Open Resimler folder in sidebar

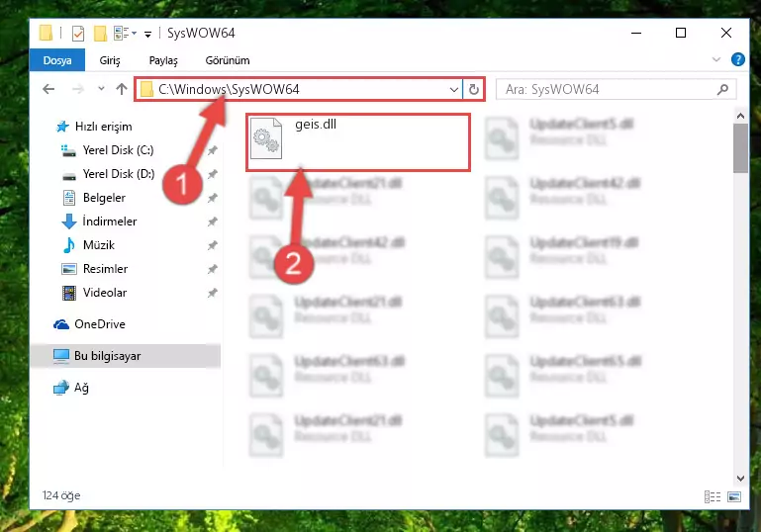[95, 269]
